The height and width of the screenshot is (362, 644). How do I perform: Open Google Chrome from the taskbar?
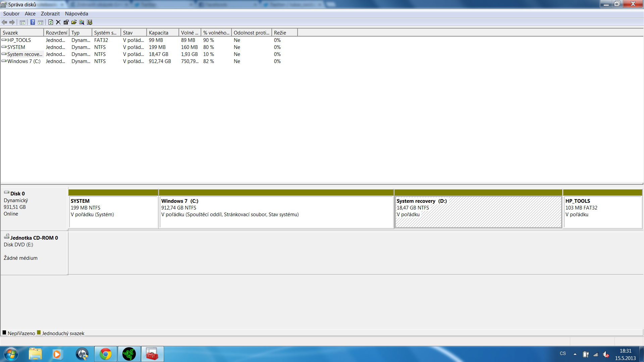coord(105,354)
